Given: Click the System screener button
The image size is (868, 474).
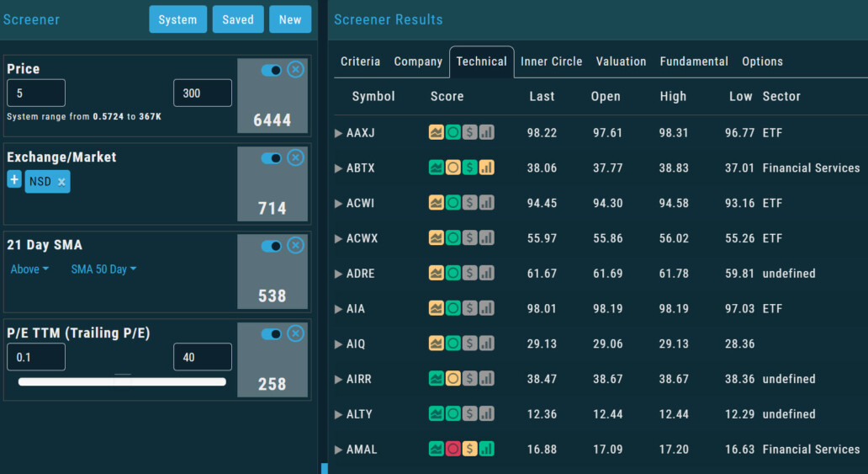Looking at the screenshot, I should [177, 19].
